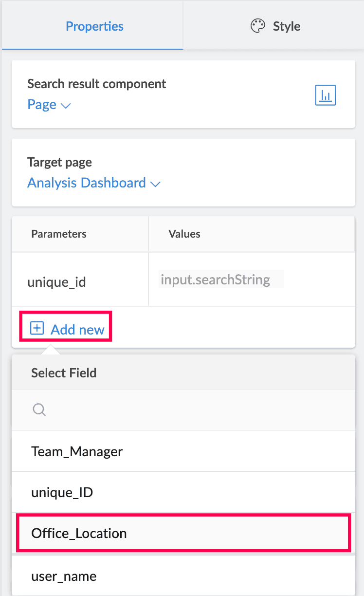Select the unique_id parameter cell
This screenshot has width=364, height=596.
(x=56, y=281)
